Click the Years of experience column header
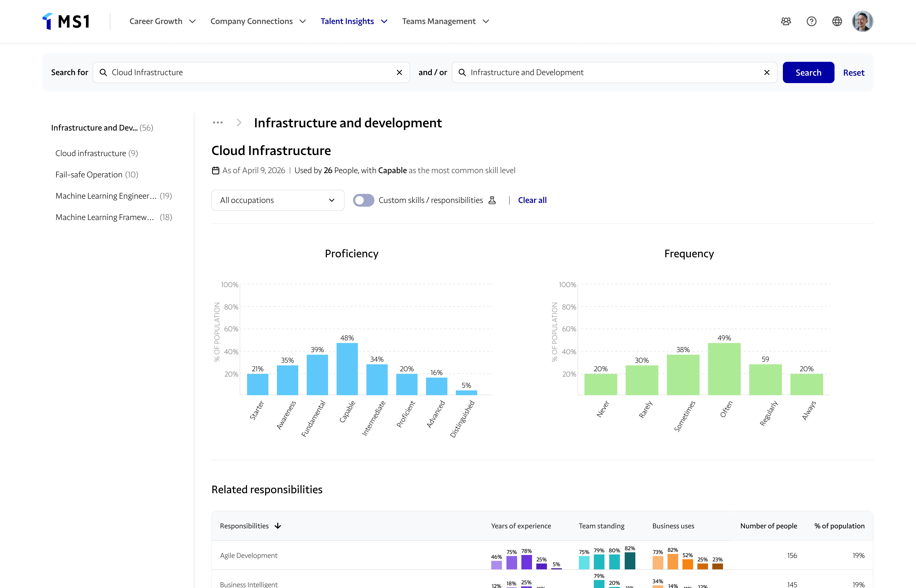 [521, 526]
